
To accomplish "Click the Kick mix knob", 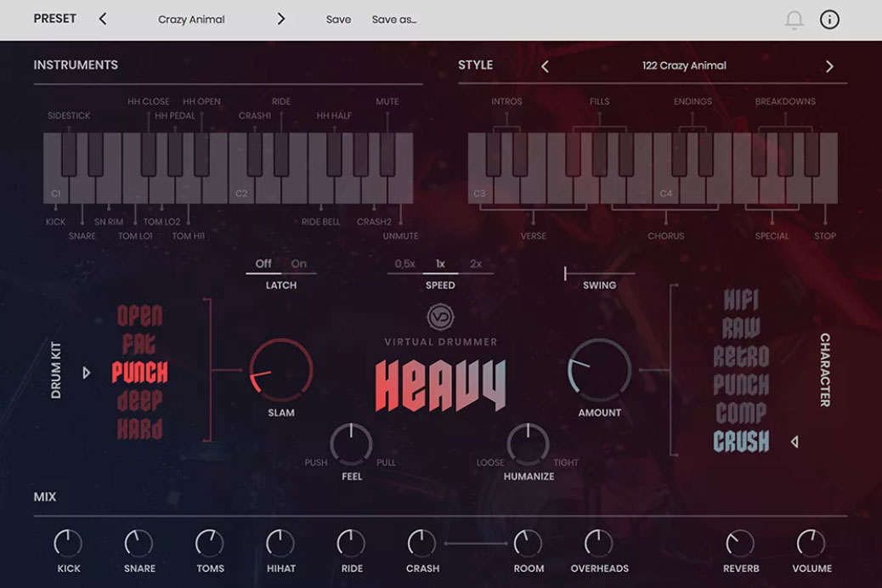I will coord(68,544).
